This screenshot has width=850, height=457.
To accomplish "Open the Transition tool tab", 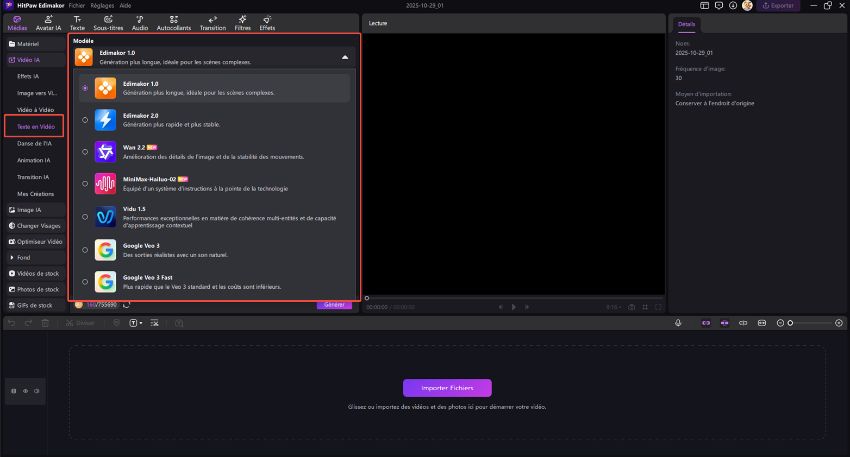I will (212, 23).
